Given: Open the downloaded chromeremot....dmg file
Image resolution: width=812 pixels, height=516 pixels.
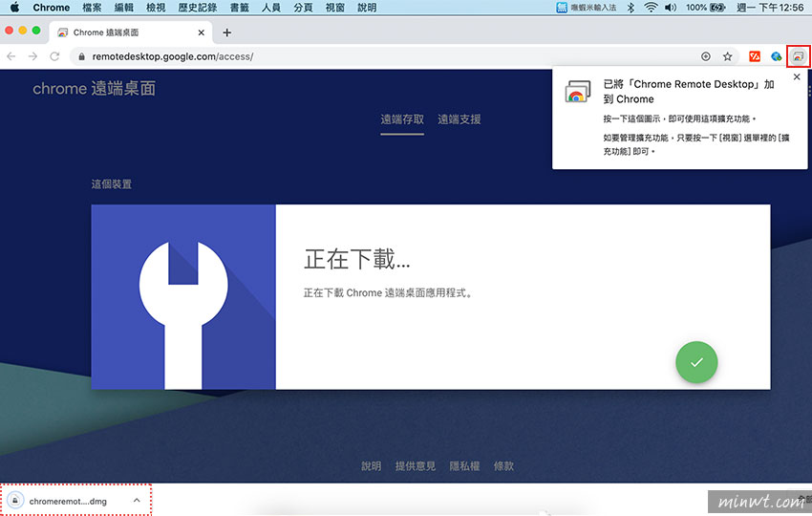Looking at the screenshot, I should point(67,501).
